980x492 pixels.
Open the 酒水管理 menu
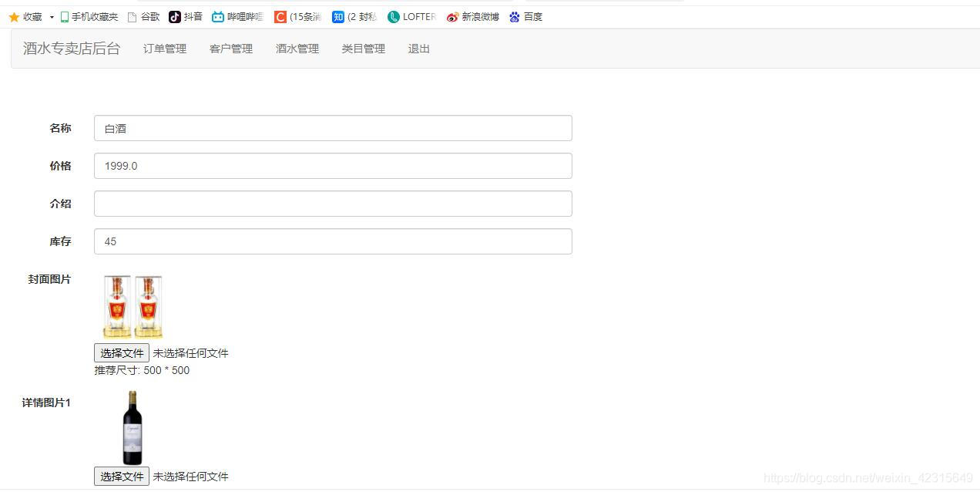[x=297, y=49]
